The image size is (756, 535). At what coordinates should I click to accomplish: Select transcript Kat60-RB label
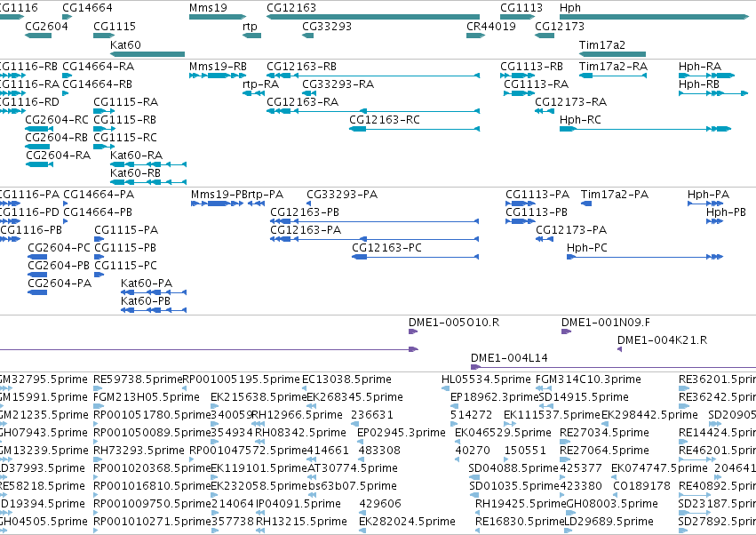point(136,172)
